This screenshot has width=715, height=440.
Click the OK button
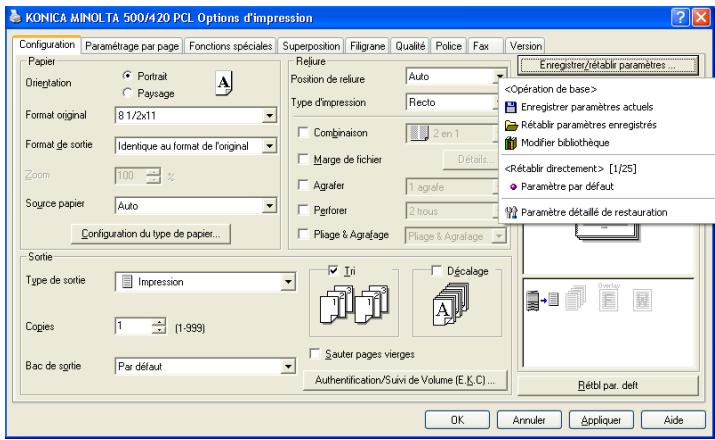tap(457, 420)
